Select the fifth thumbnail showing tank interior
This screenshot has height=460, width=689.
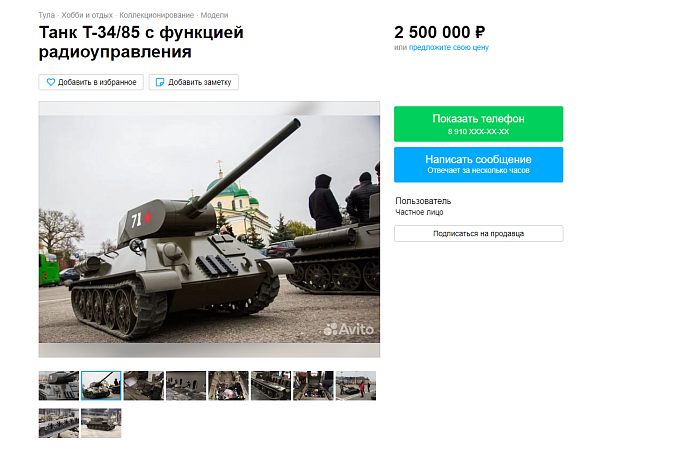coord(228,385)
